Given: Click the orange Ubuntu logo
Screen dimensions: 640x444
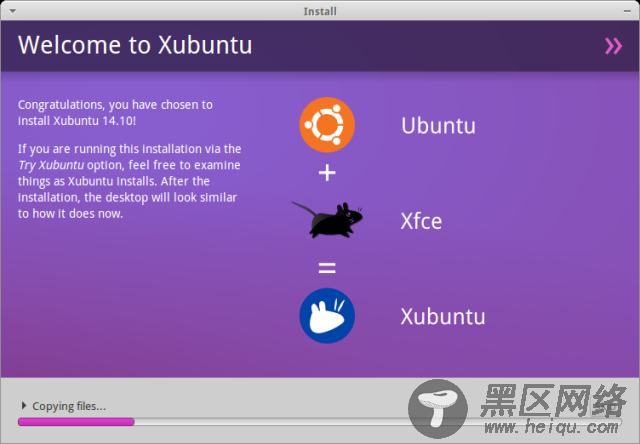Looking at the screenshot, I should tap(327, 125).
